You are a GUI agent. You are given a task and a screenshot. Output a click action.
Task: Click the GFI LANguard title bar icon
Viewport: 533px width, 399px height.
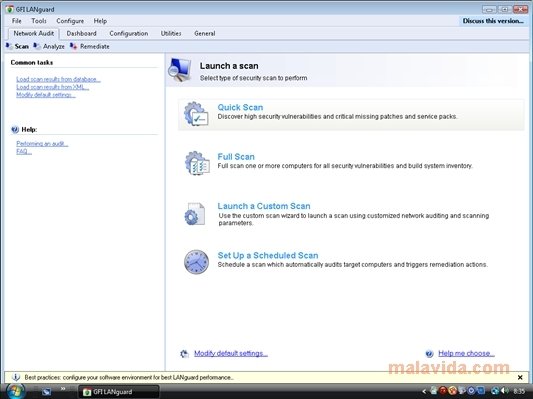10,9
